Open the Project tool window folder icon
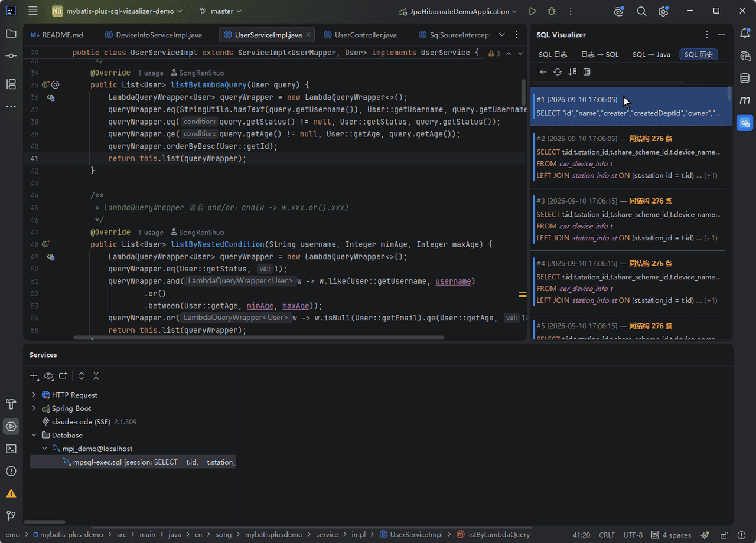The image size is (756, 543). tap(11, 34)
